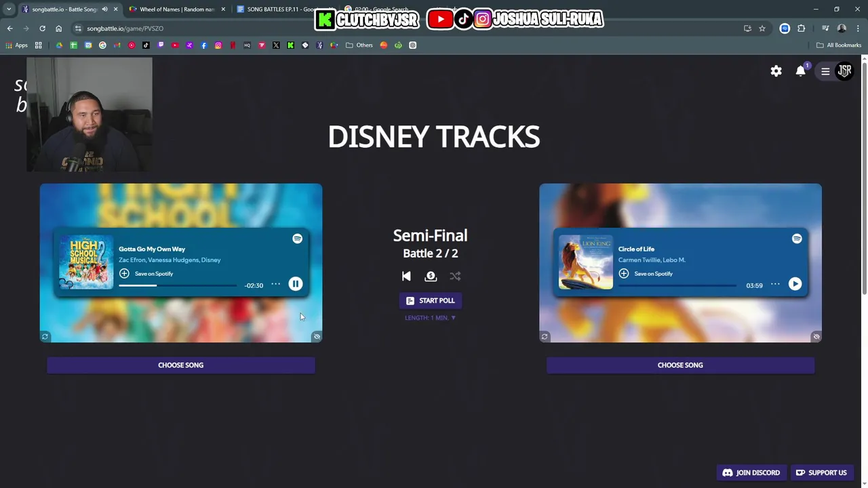Open the Others bookmarks folder
The image size is (868, 488).
tap(359, 45)
